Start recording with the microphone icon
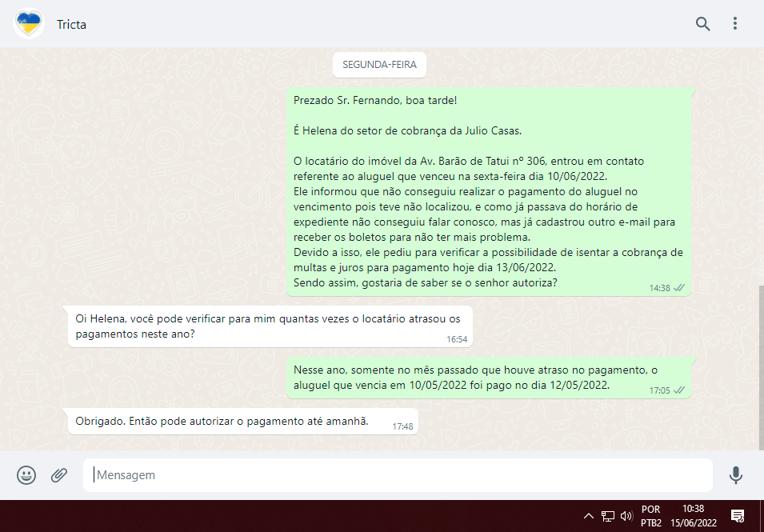764x532 pixels. 736,475
